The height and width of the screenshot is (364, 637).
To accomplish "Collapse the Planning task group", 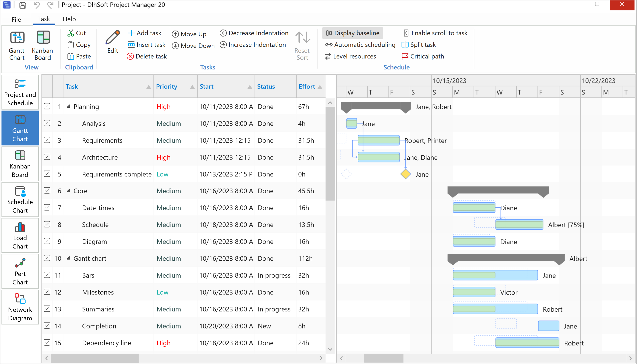I will click(69, 106).
